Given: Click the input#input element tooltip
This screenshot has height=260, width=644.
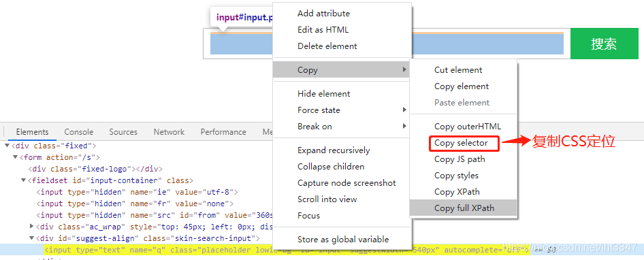Looking at the screenshot, I should pos(242,18).
